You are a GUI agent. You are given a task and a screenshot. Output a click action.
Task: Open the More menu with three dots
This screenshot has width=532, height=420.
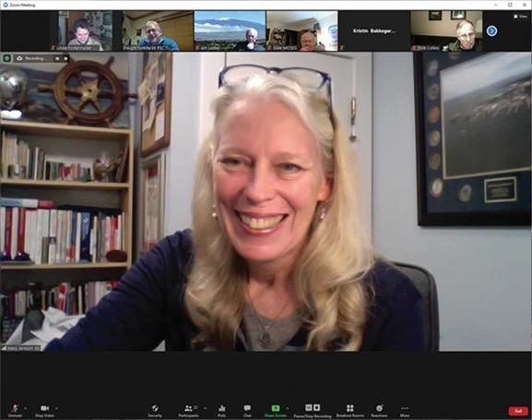click(x=405, y=408)
